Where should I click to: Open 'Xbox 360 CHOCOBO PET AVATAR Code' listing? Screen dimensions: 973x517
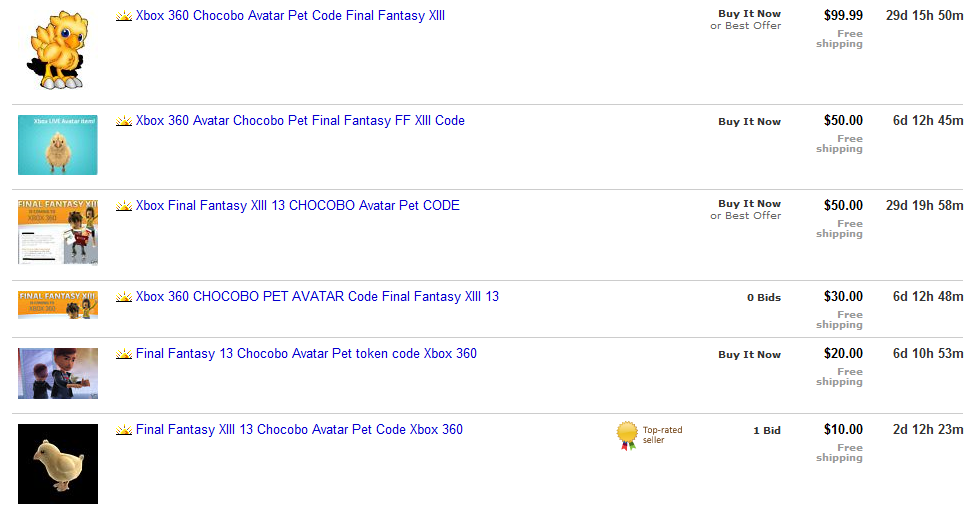317,297
